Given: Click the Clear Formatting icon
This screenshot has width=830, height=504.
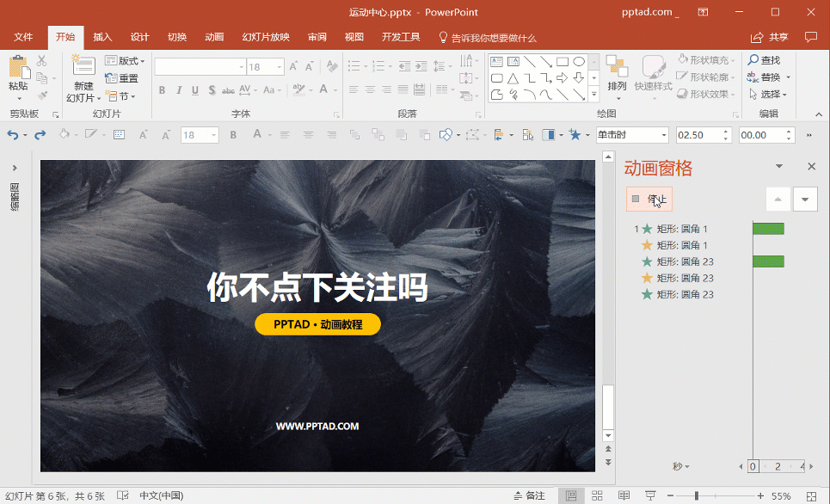Looking at the screenshot, I should pos(332,67).
